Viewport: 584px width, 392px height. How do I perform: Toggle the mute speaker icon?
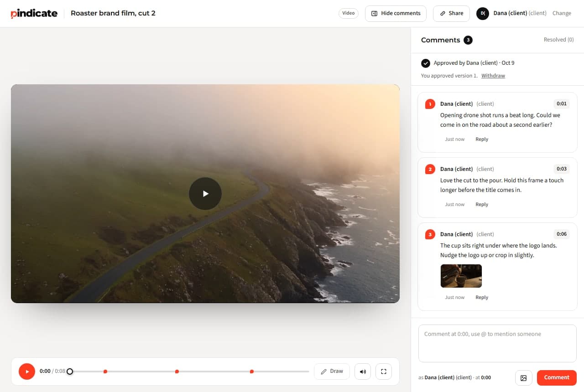point(363,371)
